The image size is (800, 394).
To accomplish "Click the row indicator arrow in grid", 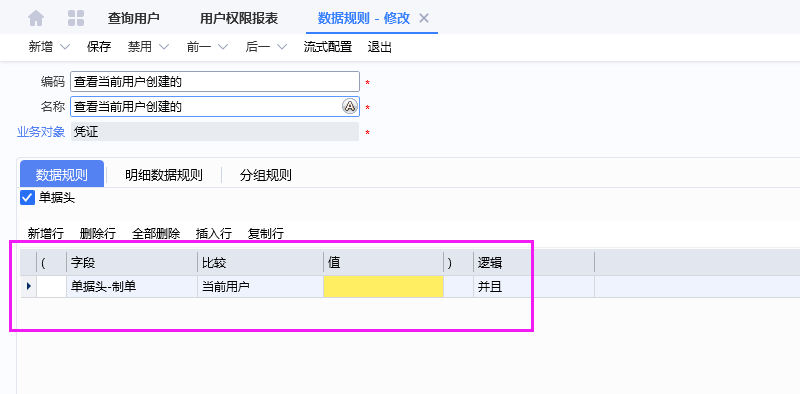I will tap(28, 286).
